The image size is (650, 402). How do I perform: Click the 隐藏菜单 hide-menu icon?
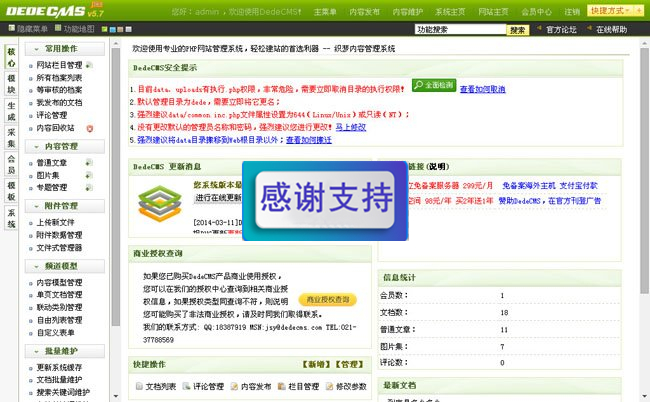click(x=12, y=28)
